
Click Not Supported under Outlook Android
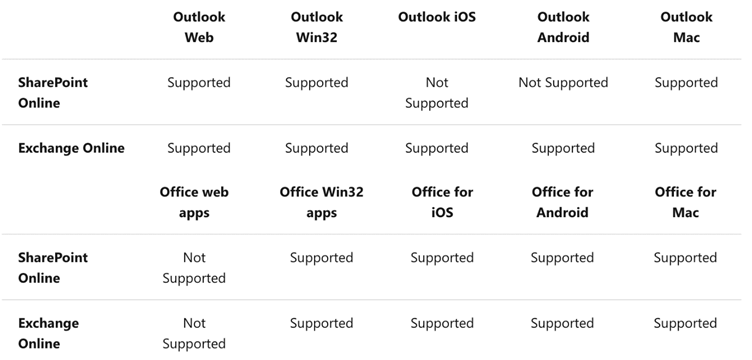pyautogui.click(x=563, y=82)
